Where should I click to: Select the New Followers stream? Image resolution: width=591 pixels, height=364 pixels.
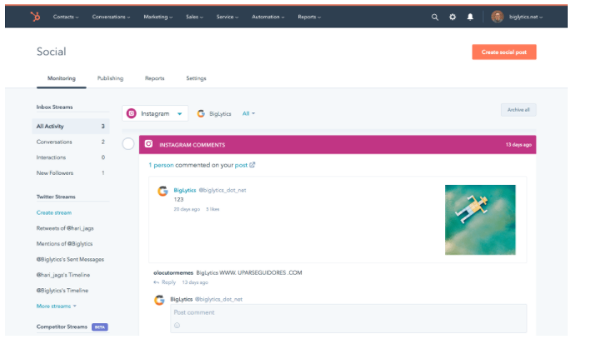tap(71, 173)
